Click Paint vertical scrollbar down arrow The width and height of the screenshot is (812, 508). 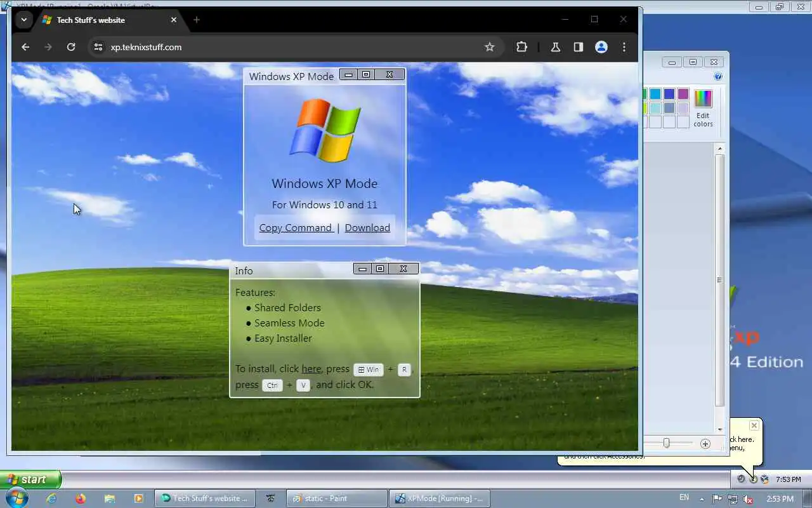pyautogui.click(x=719, y=429)
